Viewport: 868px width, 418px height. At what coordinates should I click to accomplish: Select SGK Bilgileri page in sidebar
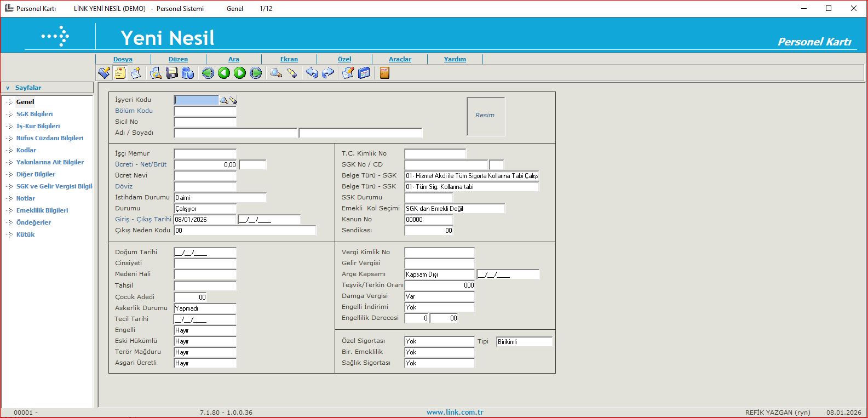(x=35, y=114)
